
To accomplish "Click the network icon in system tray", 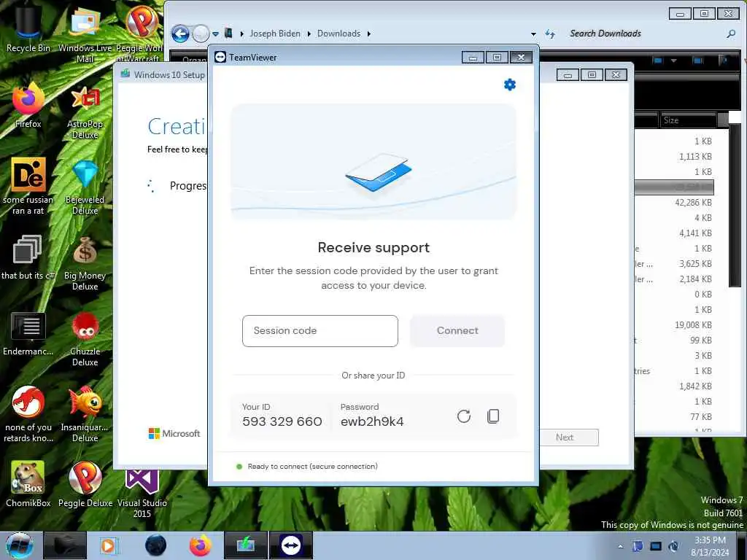I will (656, 546).
